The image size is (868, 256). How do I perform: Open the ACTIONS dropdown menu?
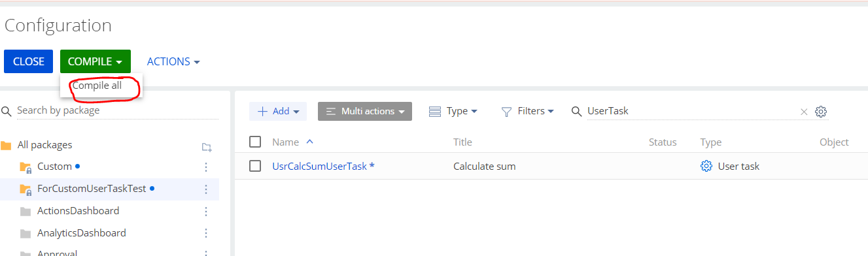(x=173, y=61)
